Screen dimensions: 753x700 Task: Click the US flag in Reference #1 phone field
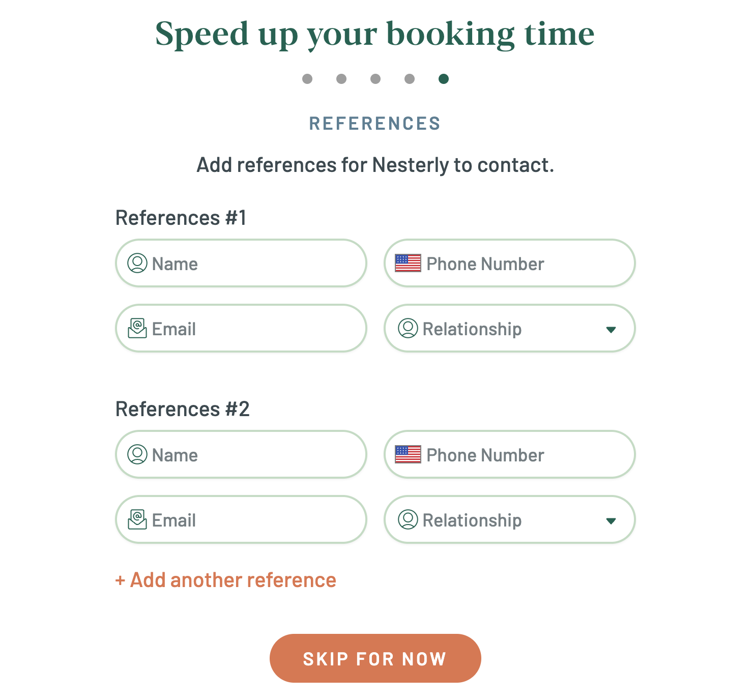(408, 264)
